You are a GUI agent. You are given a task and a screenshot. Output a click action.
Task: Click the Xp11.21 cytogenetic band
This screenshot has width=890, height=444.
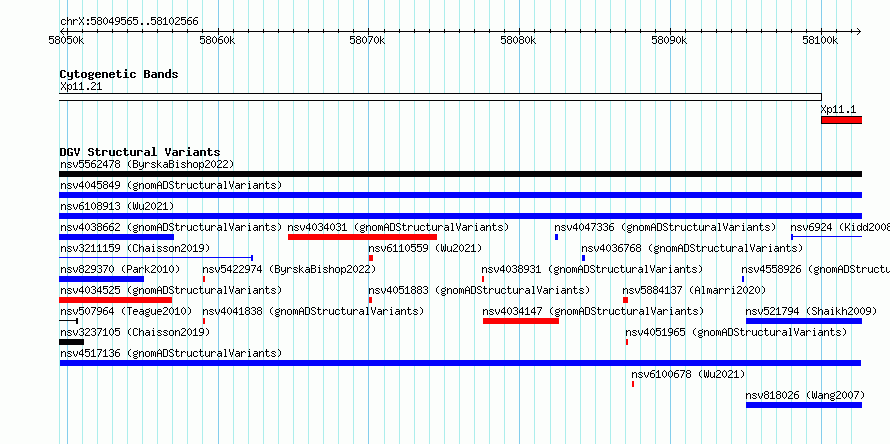pos(440,97)
